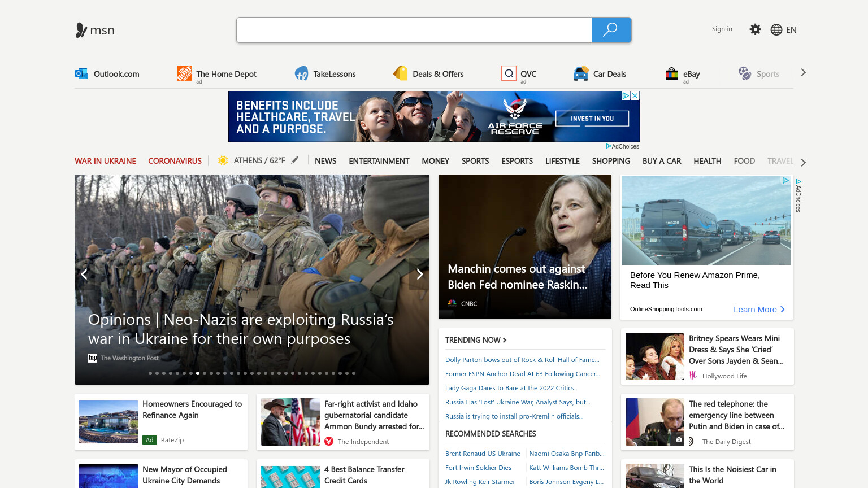Open War in Ukraine section
The width and height of the screenshot is (868, 488).
click(x=105, y=161)
